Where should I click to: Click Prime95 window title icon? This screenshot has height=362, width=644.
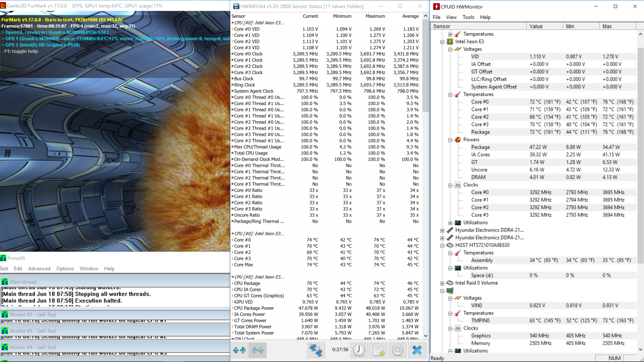pyautogui.click(x=3, y=258)
